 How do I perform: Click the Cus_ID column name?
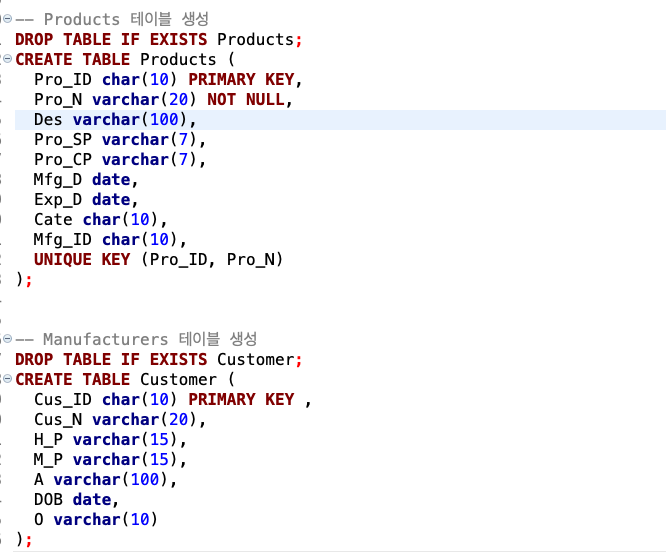pos(63,400)
